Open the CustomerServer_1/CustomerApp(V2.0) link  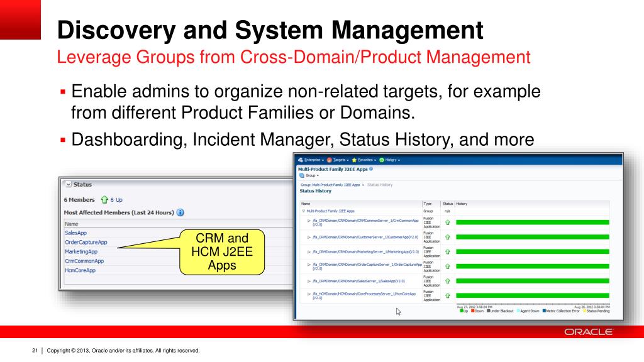point(365,237)
